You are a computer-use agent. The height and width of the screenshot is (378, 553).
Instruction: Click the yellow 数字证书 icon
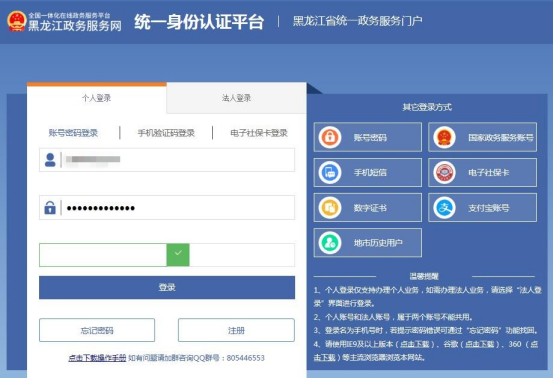[330, 208]
